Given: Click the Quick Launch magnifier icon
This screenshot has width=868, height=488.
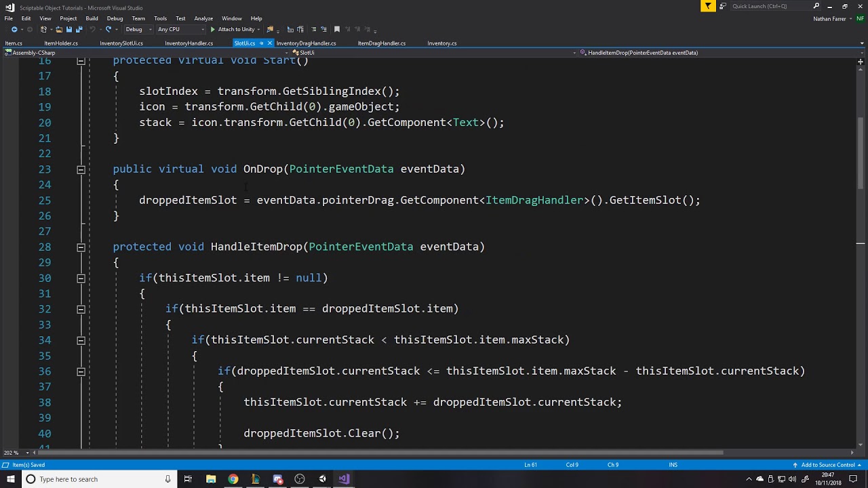Looking at the screenshot, I should click(x=816, y=6).
